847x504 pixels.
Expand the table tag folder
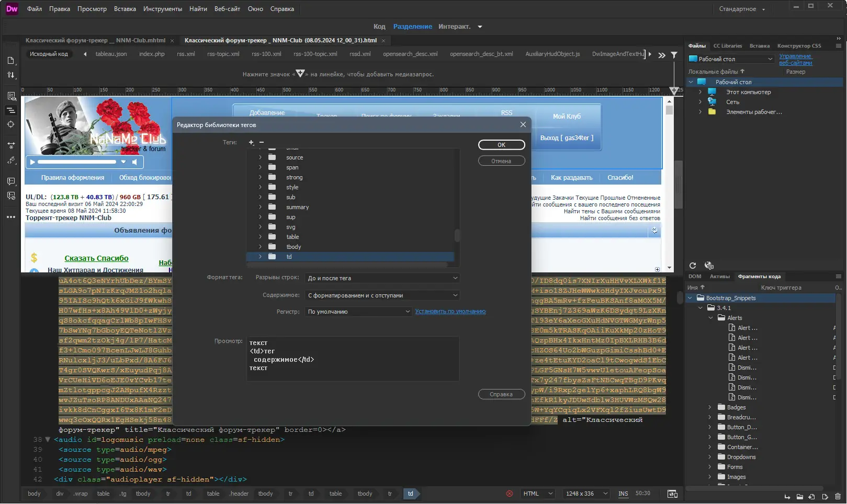point(260,237)
